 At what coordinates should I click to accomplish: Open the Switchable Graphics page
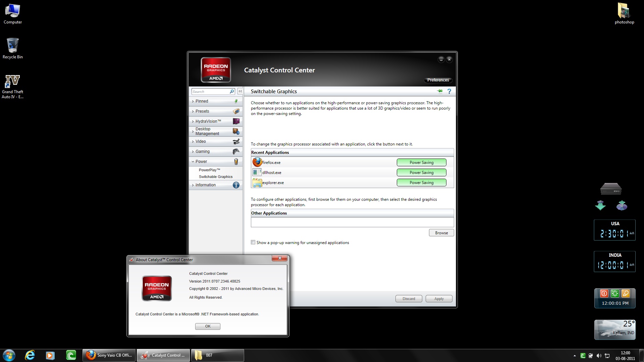[215, 177]
